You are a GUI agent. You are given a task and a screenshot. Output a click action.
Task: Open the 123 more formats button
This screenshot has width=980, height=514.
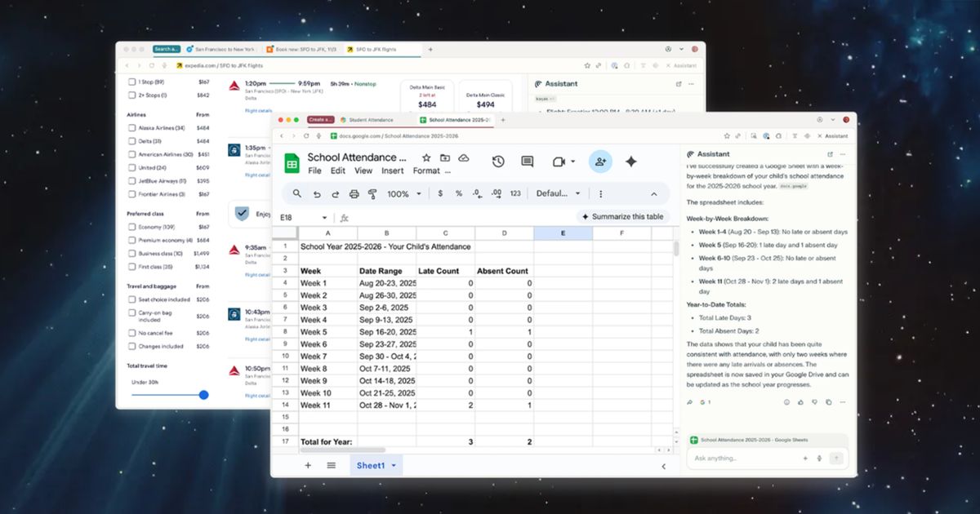(x=515, y=194)
